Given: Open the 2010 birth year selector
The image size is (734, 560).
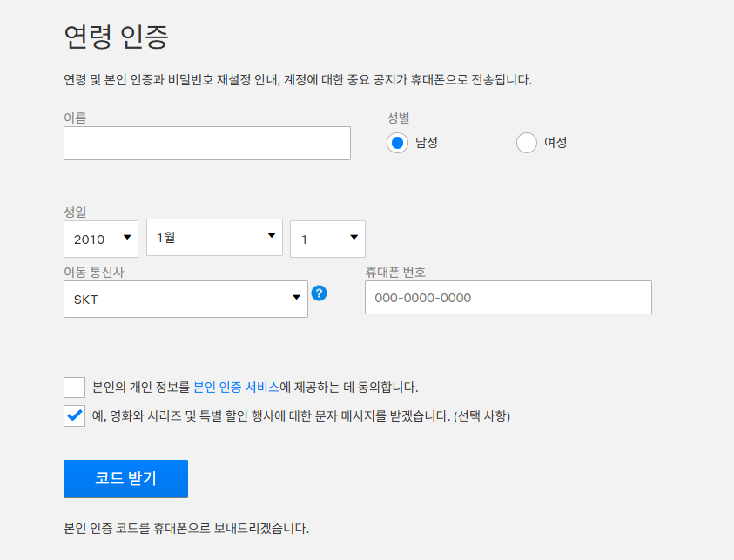Looking at the screenshot, I should pyautogui.click(x=100, y=238).
